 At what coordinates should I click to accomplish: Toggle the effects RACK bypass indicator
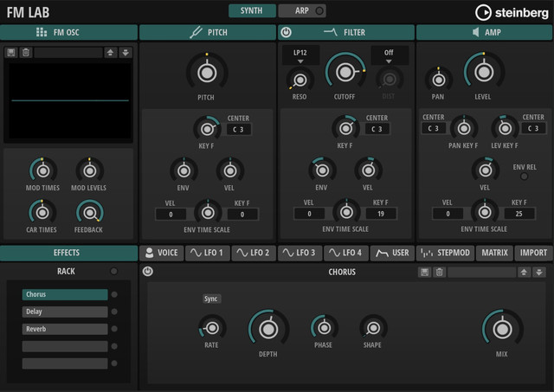[x=113, y=271]
